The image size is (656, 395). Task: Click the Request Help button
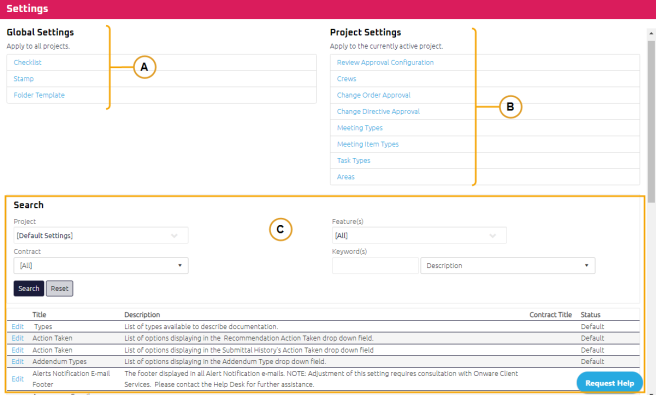tap(610, 383)
